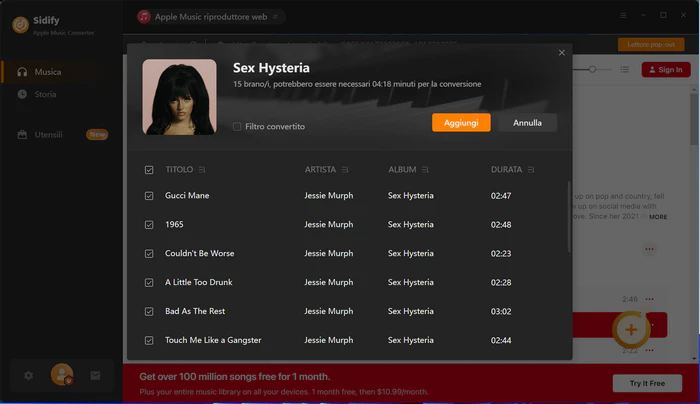Click the Aggiungi button

coord(461,123)
